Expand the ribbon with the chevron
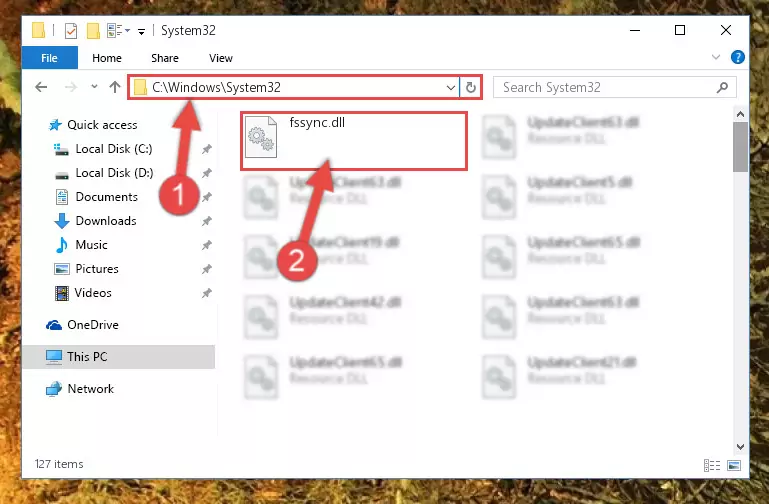The image size is (769, 504). point(716,57)
